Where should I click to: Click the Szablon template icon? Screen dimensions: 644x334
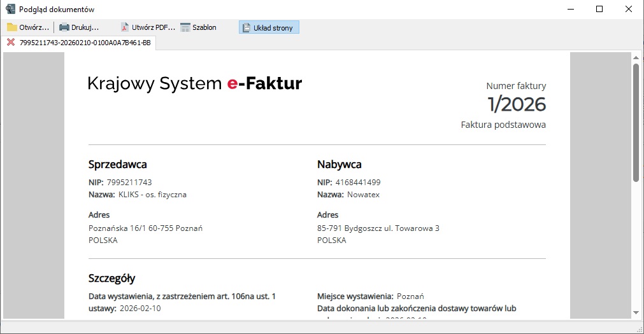click(x=185, y=27)
